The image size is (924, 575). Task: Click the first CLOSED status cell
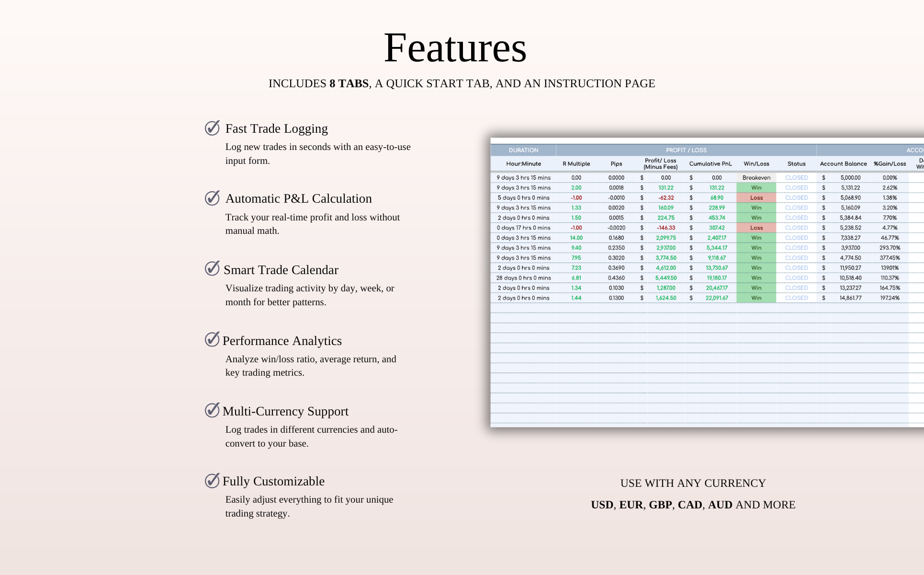click(796, 178)
